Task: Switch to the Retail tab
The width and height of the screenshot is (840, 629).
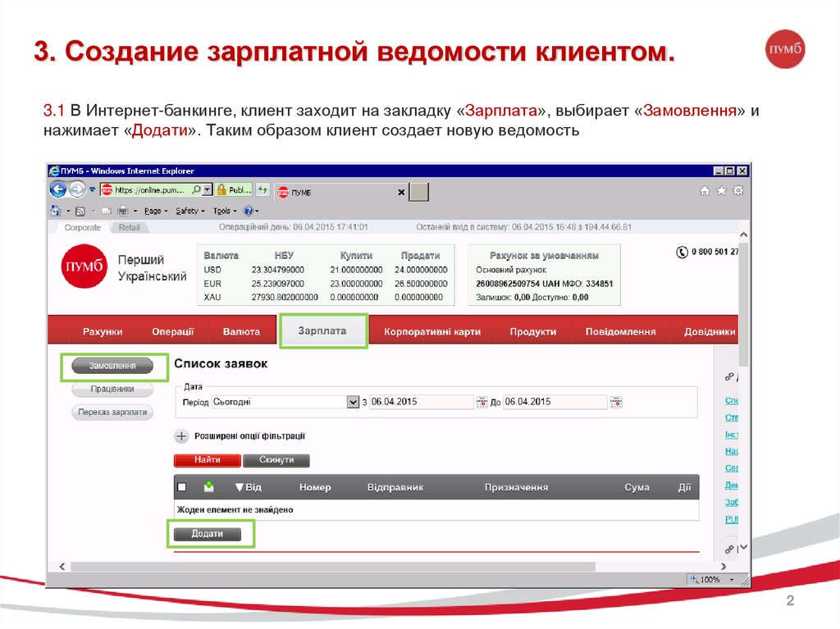Action: pyautogui.click(x=129, y=228)
